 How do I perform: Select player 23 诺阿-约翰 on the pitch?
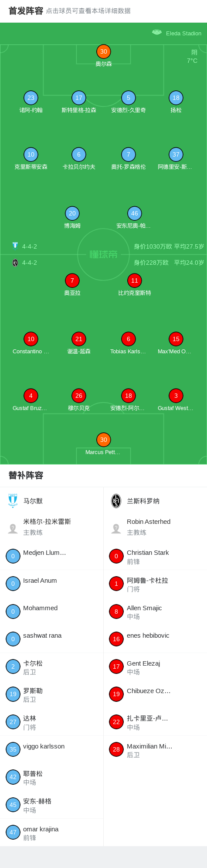pos(31,98)
